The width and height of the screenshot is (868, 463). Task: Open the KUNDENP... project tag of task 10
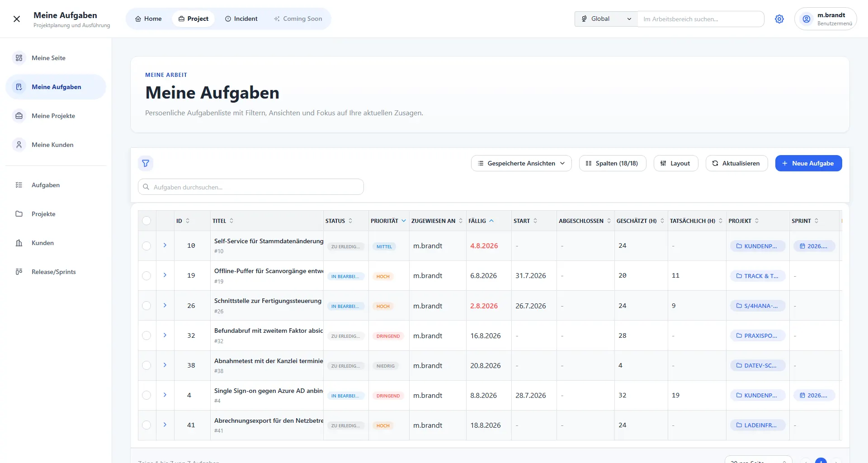click(x=757, y=246)
